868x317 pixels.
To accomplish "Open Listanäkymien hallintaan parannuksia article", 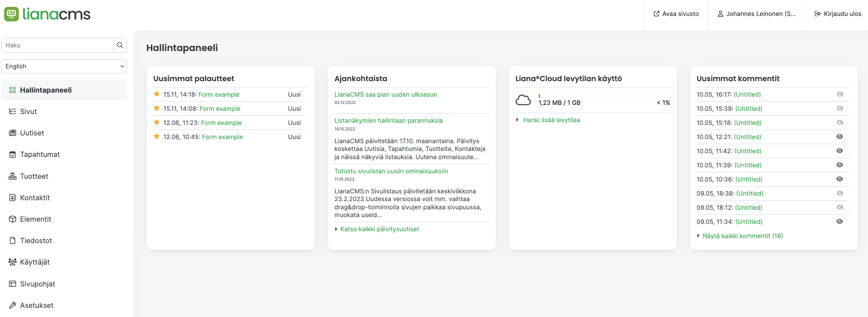I will click(388, 120).
